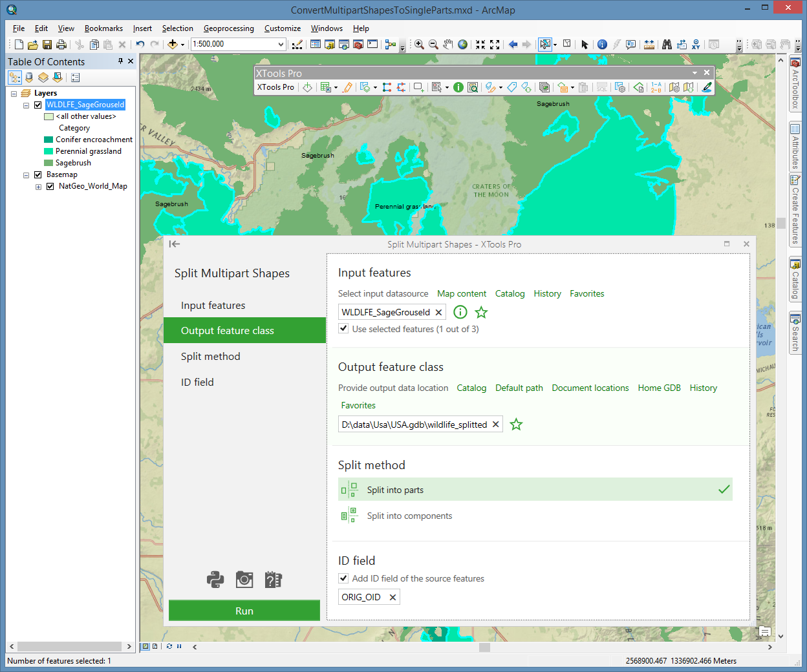This screenshot has width=807, height=672.
Task: Click the info icon next to input layer
Action: point(460,312)
